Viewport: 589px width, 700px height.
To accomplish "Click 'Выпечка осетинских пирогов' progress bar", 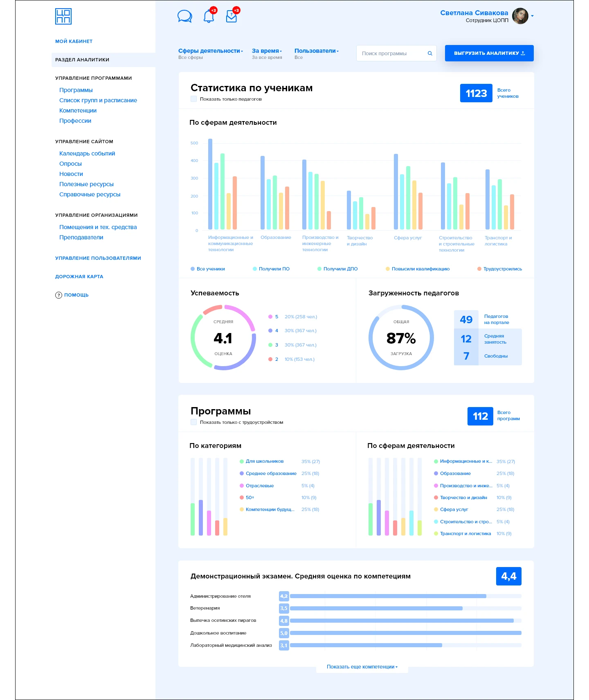I will pyautogui.click(x=405, y=621).
